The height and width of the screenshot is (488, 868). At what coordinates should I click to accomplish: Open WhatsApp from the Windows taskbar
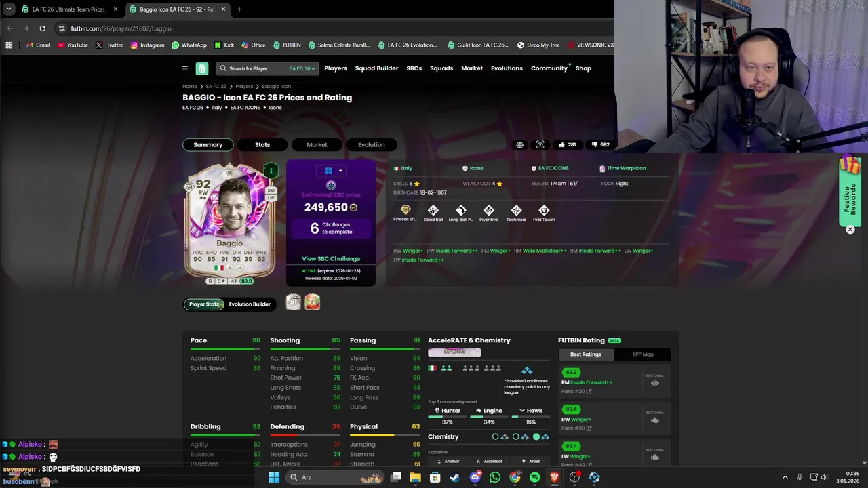(x=495, y=477)
